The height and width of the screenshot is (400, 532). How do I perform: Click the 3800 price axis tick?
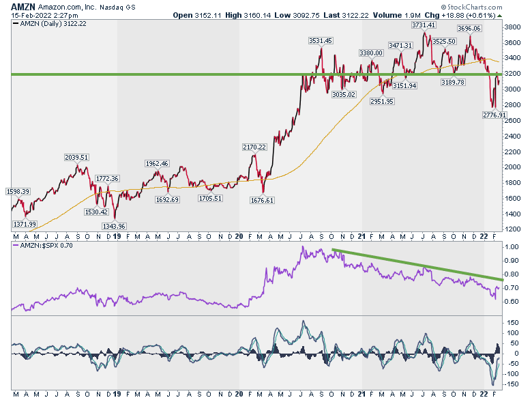pos(512,27)
